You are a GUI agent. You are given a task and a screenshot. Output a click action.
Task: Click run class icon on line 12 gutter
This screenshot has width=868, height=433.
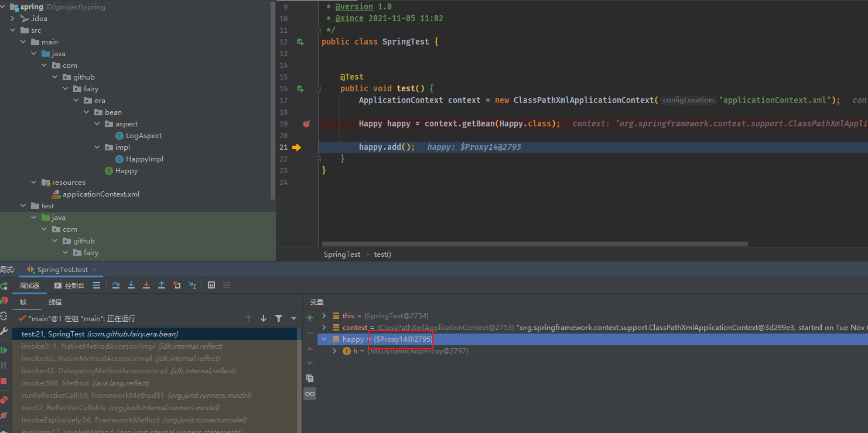tap(300, 42)
